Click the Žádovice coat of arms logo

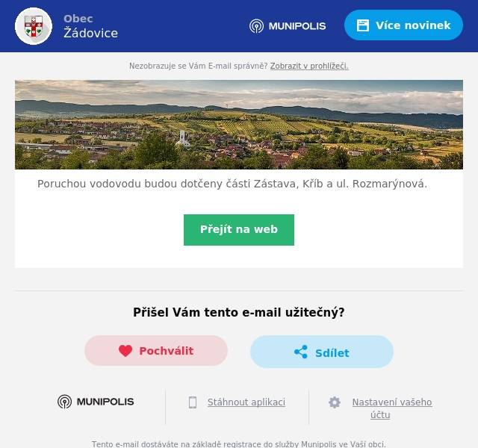point(34,26)
